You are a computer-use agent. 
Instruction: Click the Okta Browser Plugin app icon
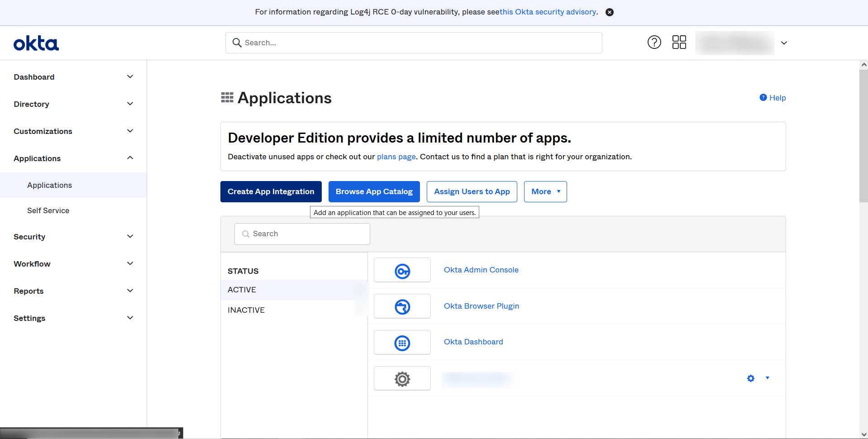pyautogui.click(x=402, y=306)
